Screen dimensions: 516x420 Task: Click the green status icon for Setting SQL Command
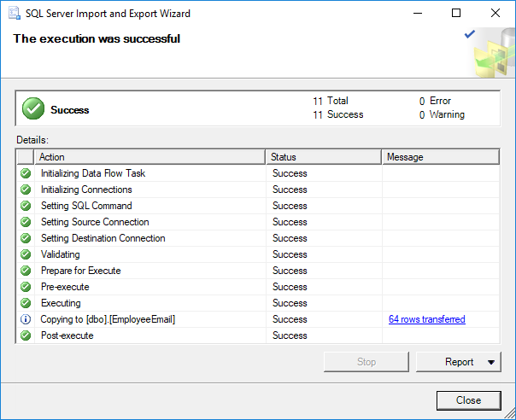[x=26, y=206]
